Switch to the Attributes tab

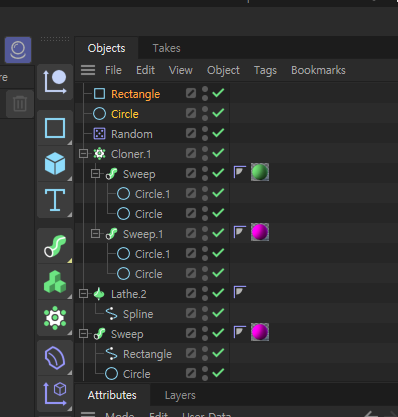[x=112, y=395]
